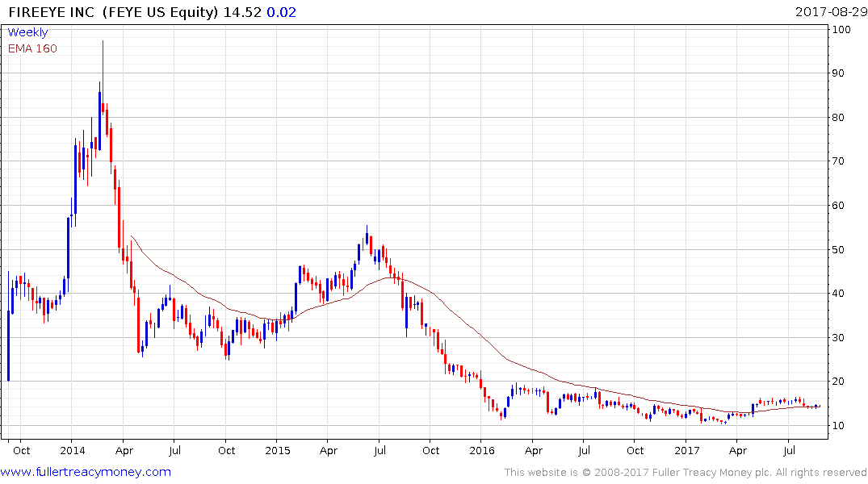Click the 50 price axis label
868x484 pixels.
(838, 249)
